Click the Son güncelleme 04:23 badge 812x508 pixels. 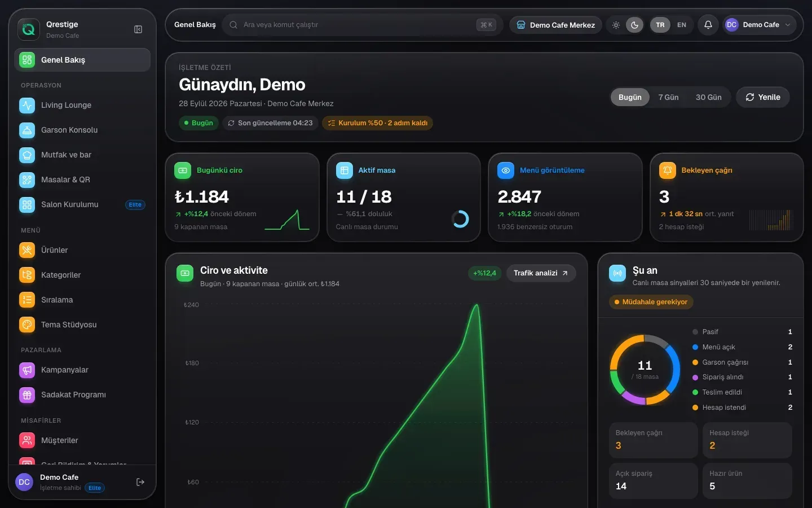click(x=270, y=123)
